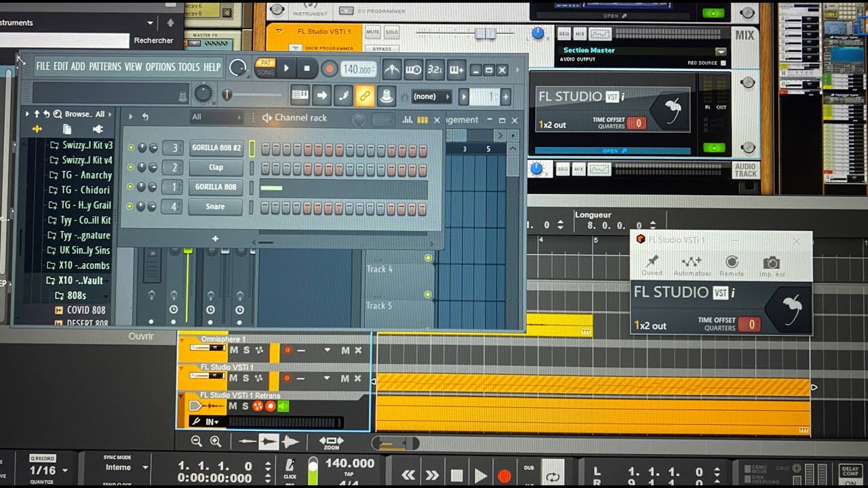The height and width of the screenshot is (488, 868).
Task: Click the ZOOM fit button in sequencer
Action: (x=332, y=443)
